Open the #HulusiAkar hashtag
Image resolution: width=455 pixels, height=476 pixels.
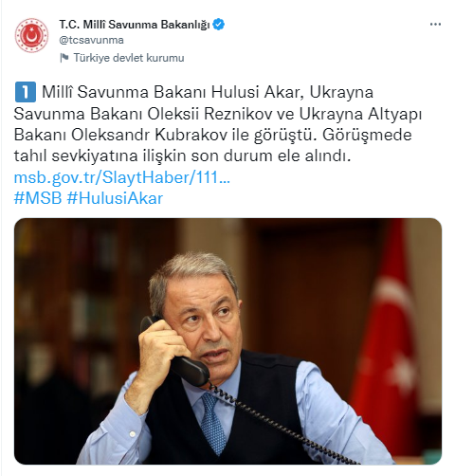(115, 198)
